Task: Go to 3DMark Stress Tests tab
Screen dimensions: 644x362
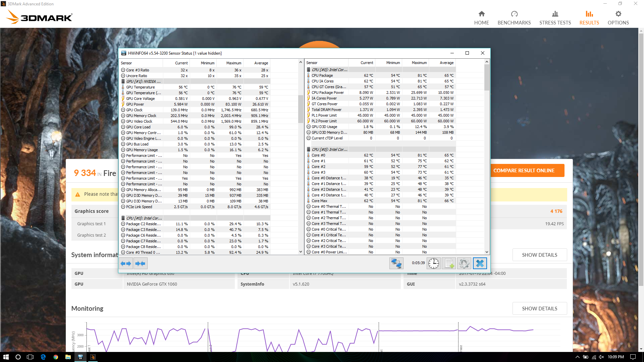Action: click(x=555, y=18)
